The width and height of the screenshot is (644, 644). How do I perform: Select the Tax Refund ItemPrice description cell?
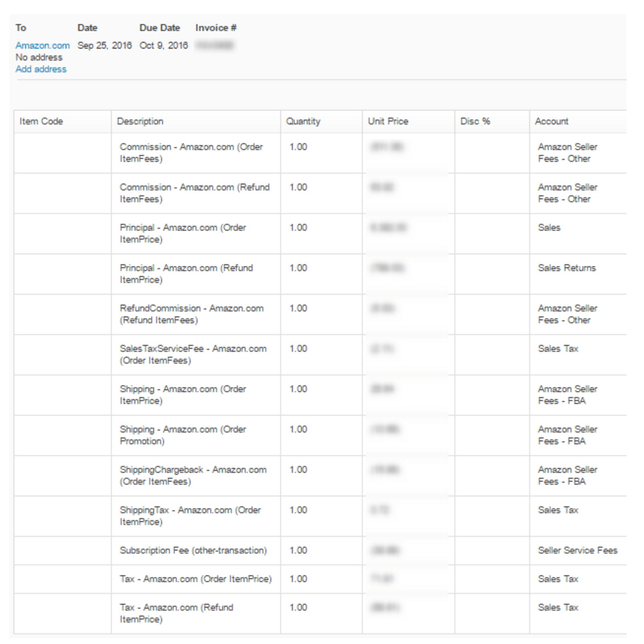point(196,613)
